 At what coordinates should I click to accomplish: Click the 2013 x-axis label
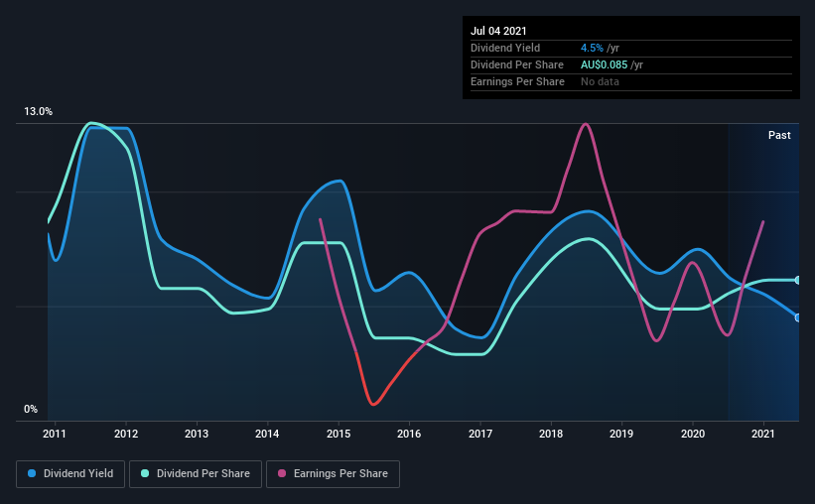click(x=197, y=434)
